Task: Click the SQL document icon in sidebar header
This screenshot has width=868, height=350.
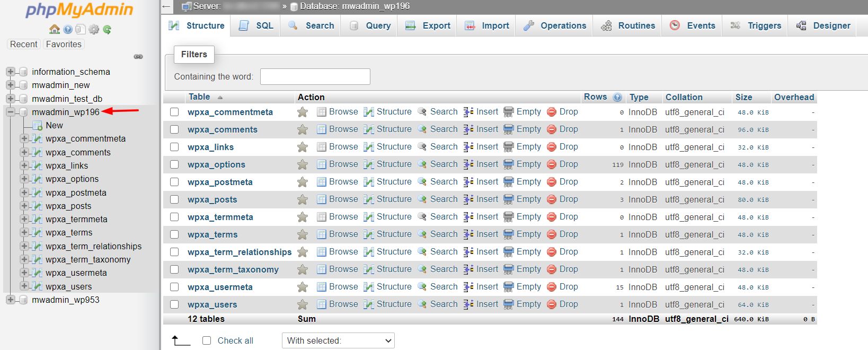Action: [x=81, y=29]
